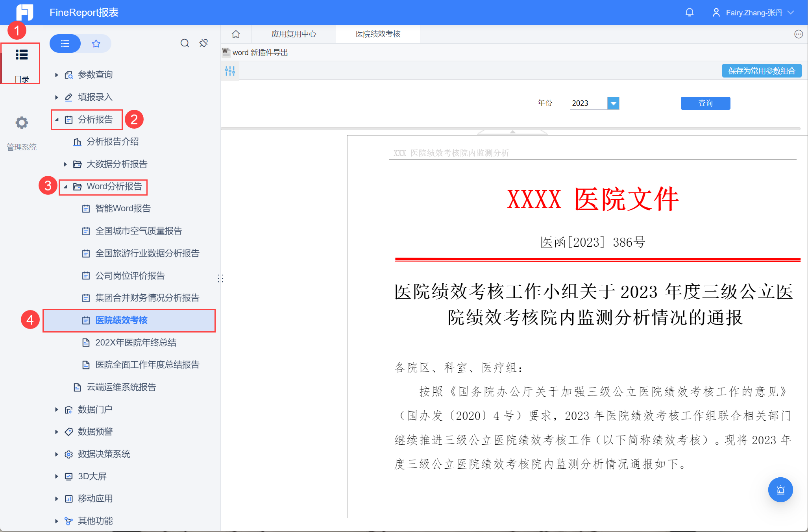Viewport: 808px width, 532px height.
Task: Open the home tab icon
Action: [x=236, y=34]
